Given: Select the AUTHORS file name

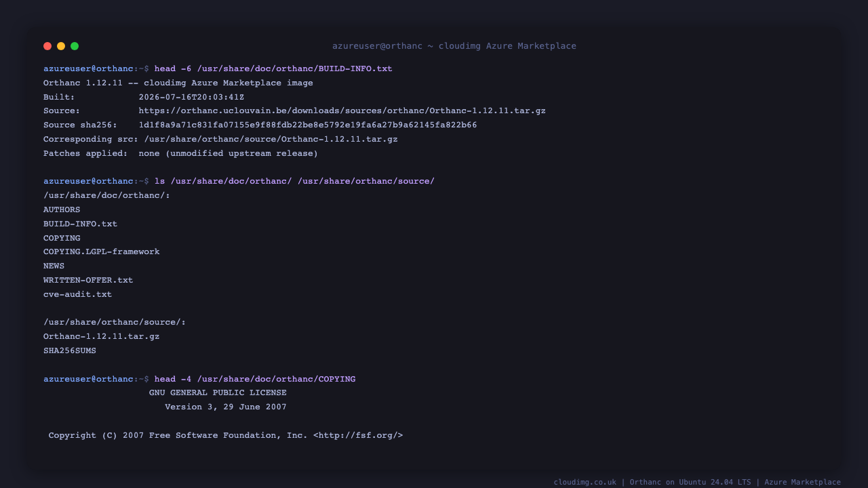Looking at the screenshot, I should point(62,210).
